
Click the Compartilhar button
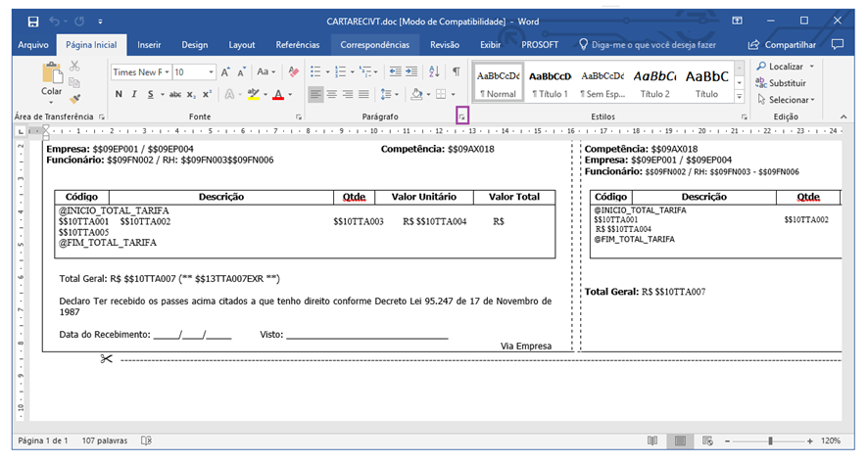click(782, 45)
